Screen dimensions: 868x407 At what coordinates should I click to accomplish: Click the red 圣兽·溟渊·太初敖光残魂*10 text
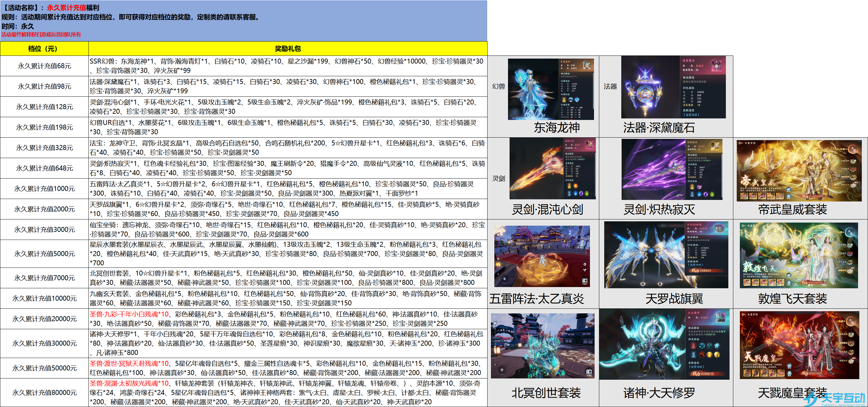129,383
